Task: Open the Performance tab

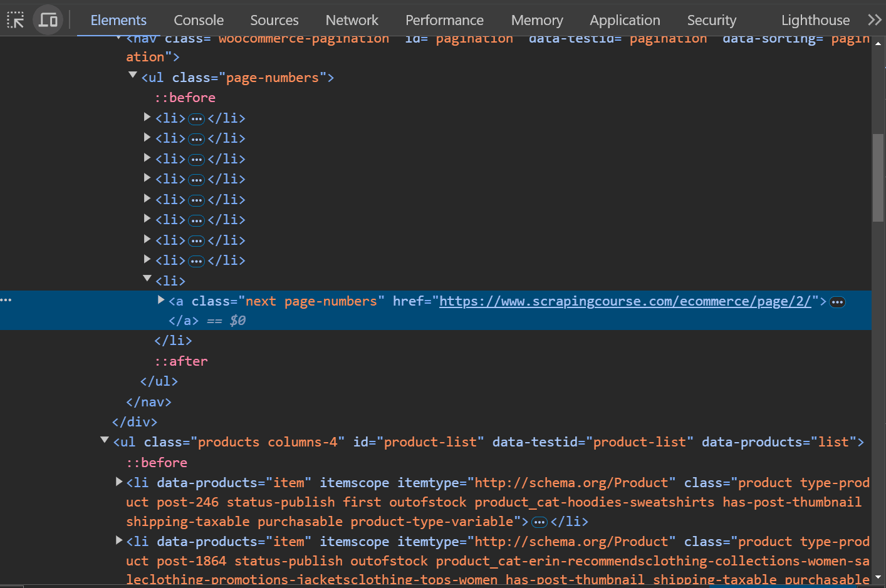Action: click(x=444, y=20)
